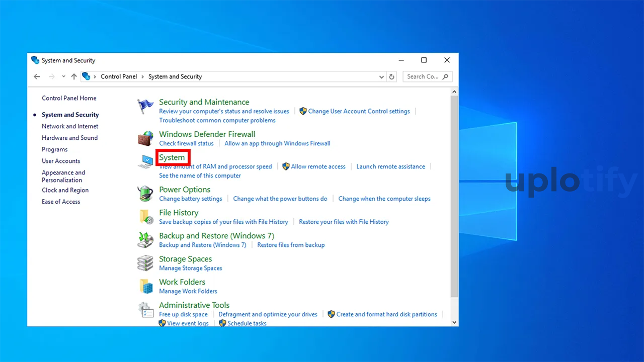This screenshot has width=644, height=362.
Task: Refresh the Control Panel view
Action: (x=392, y=77)
